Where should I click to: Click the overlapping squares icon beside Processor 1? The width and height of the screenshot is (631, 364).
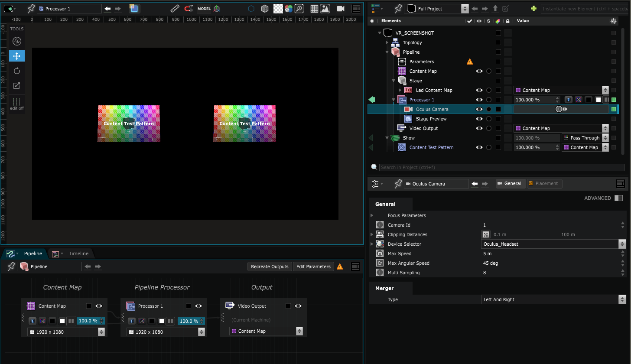134,9
